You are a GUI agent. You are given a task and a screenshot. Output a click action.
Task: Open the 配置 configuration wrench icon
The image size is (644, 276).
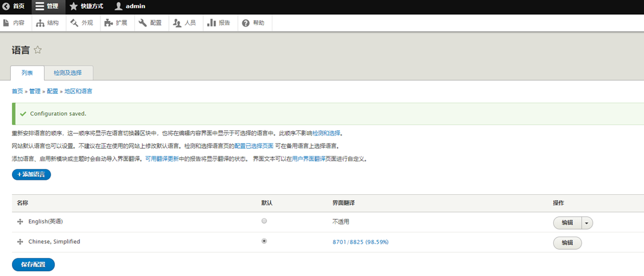[x=143, y=23]
